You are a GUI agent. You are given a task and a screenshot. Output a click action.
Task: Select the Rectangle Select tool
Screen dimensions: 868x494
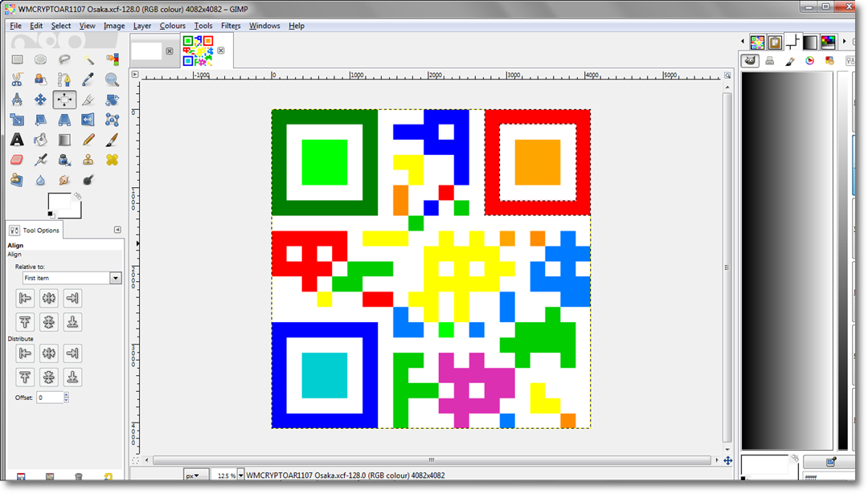17,59
